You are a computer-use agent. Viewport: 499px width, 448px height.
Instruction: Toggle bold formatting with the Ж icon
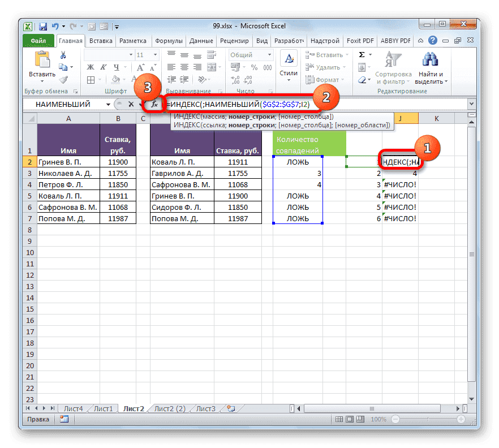pos(89,67)
